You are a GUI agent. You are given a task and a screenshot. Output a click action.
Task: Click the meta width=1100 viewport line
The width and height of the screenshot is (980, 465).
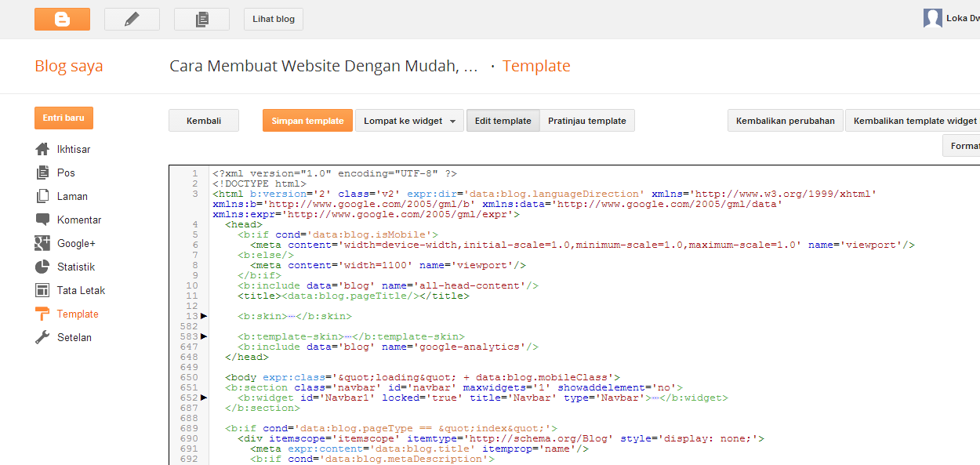(x=388, y=265)
